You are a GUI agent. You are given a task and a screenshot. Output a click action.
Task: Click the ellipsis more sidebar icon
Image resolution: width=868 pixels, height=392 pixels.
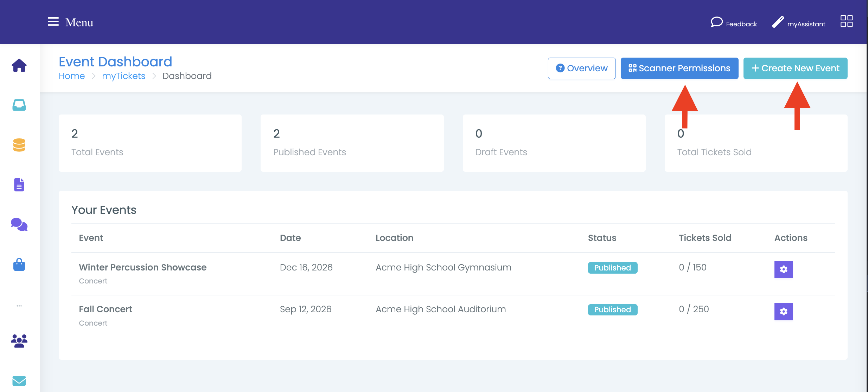point(19,306)
